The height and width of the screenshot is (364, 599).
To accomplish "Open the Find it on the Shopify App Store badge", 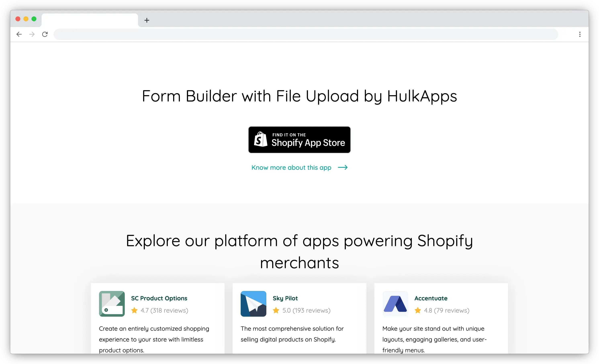I will (x=299, y=140).
